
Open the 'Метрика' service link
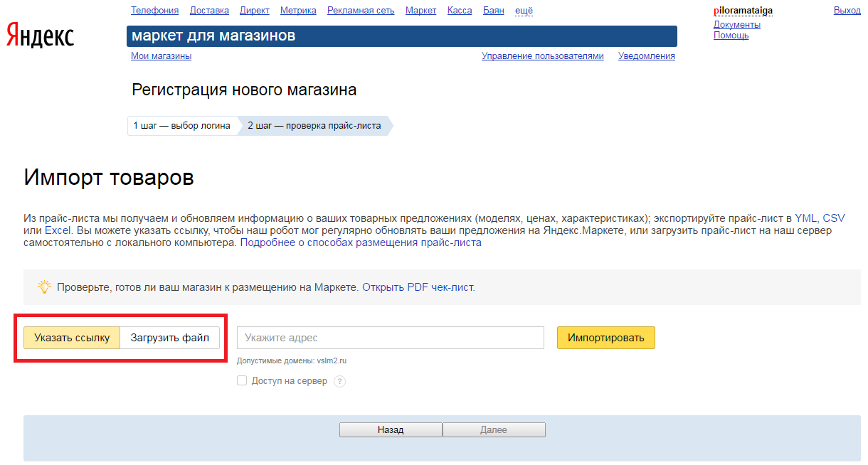pyautogui.click(x=298, y=11)
